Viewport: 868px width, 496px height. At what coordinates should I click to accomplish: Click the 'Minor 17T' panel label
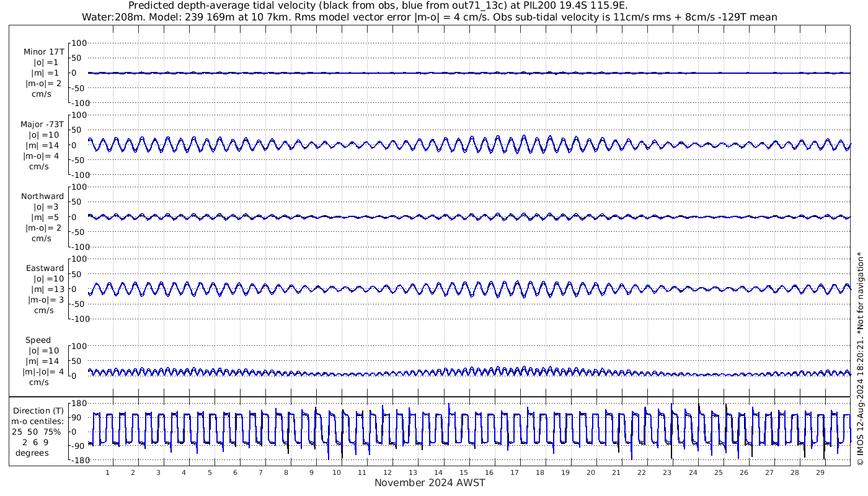point(43,52)
